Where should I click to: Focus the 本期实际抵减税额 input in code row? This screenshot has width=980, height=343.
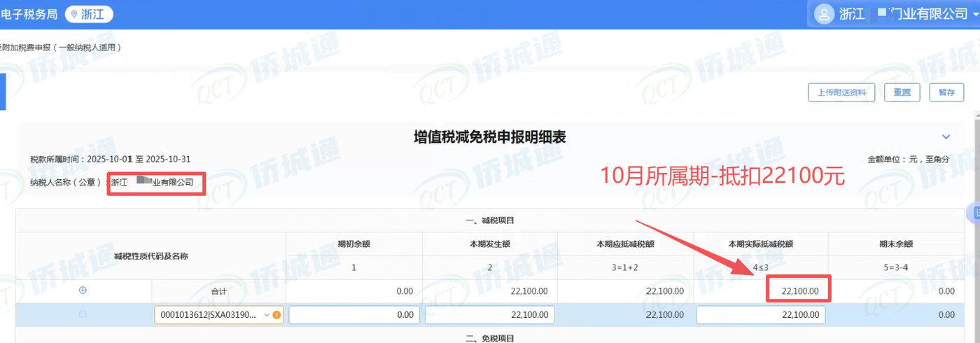(761, 315)
